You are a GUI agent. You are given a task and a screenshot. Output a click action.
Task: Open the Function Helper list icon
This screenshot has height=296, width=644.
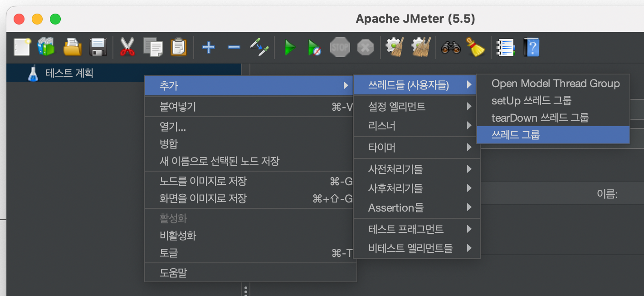[x=505, y=47]
